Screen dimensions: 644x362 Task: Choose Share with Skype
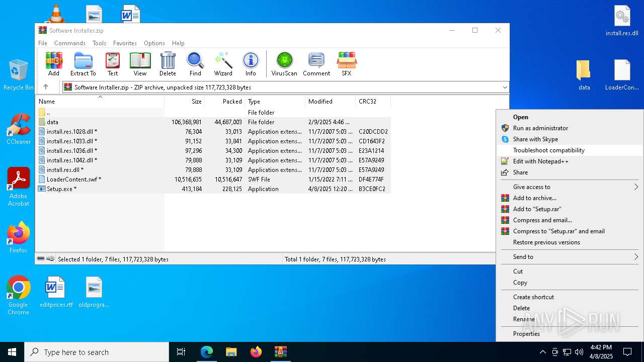[570, 139]
